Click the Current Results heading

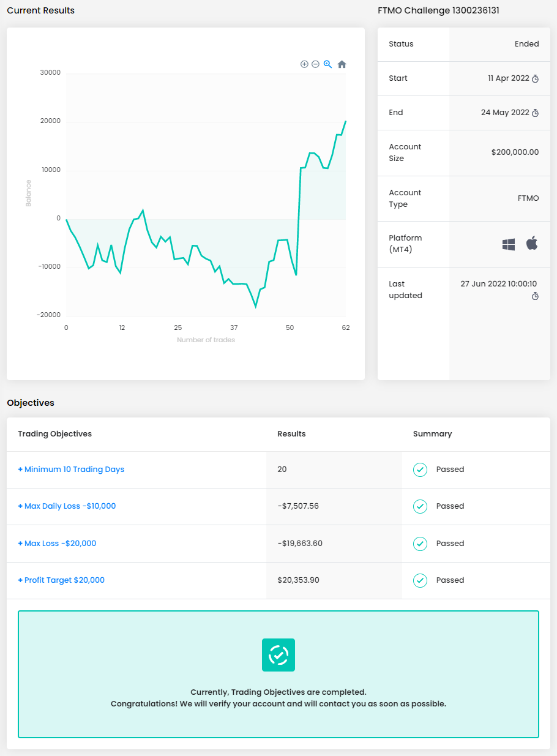[40, 10]
